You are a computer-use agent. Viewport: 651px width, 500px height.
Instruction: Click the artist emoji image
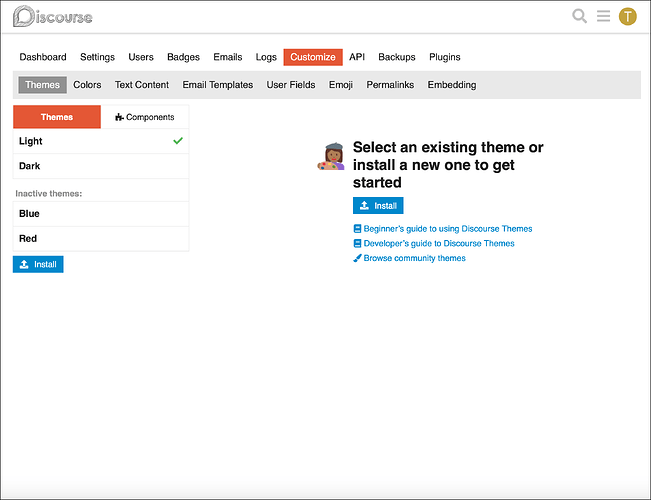coord(331,156)
